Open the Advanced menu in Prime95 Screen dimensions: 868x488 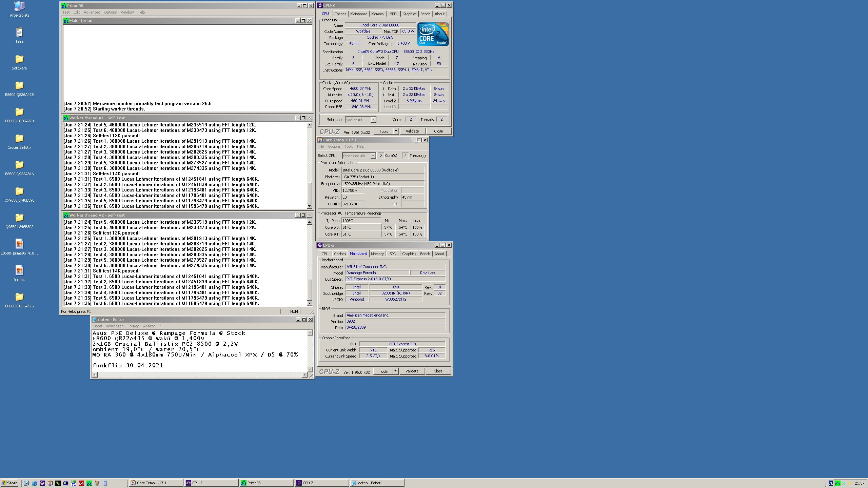92,12
